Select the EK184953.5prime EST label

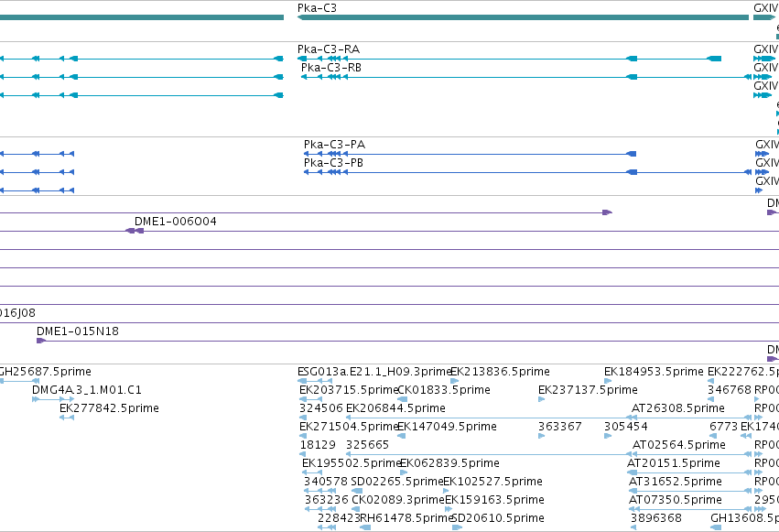point(654,372)
